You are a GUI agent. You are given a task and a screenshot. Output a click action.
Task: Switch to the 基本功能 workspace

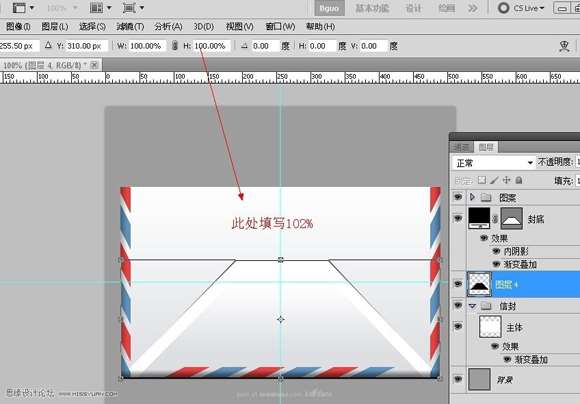372,8
